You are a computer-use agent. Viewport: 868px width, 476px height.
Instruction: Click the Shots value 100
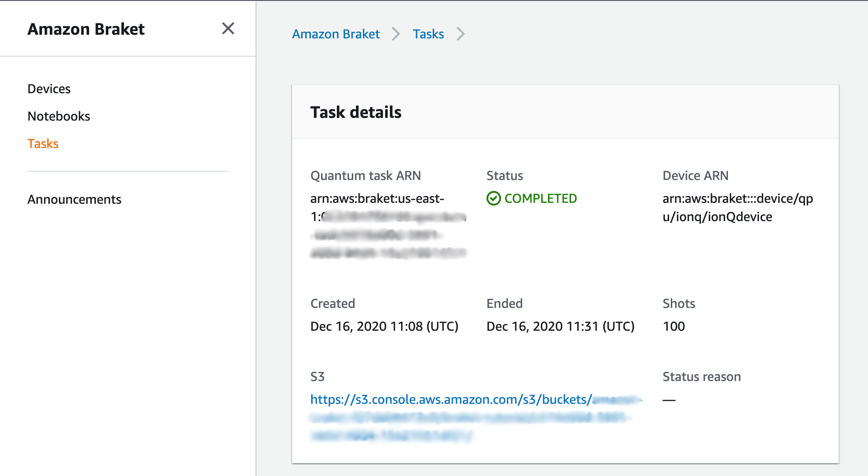[674, 327]
